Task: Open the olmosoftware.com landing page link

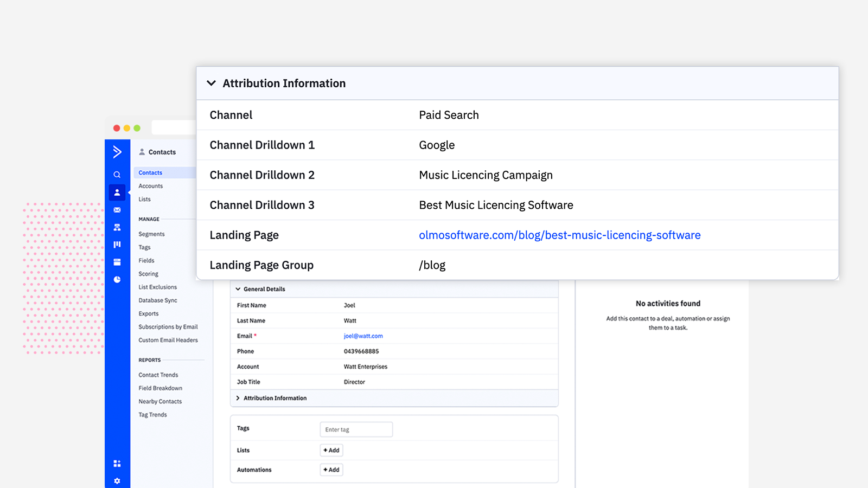Action: pos(559,235)
